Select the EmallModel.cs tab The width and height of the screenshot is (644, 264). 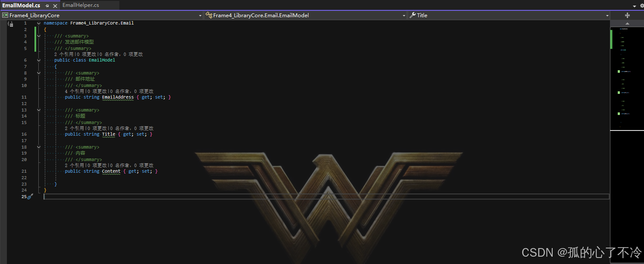(21, 5)
